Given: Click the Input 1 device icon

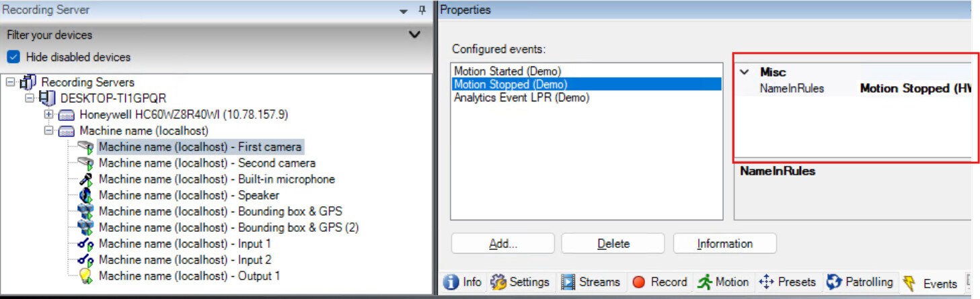Looking at the screenshot, I should [85, 244].
